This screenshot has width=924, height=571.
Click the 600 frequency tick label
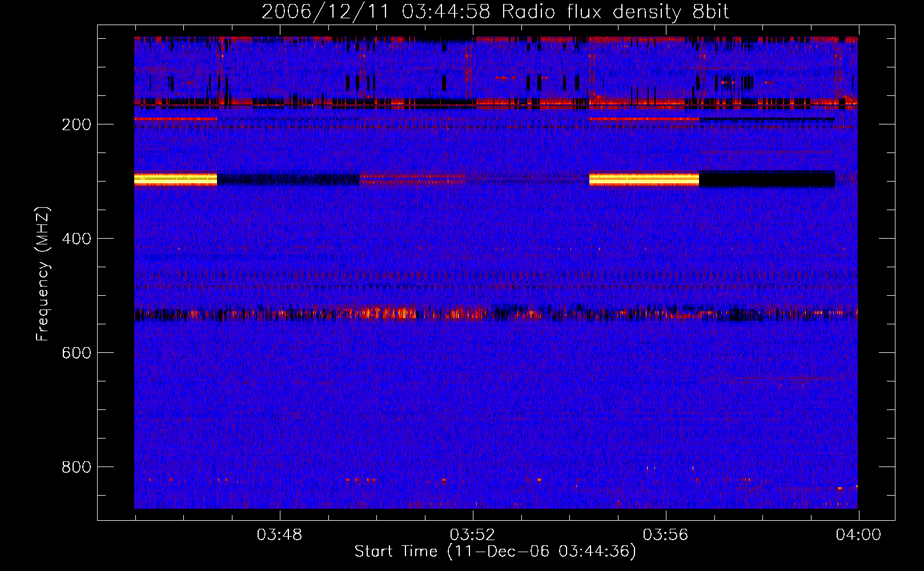[x=76, y=353]
